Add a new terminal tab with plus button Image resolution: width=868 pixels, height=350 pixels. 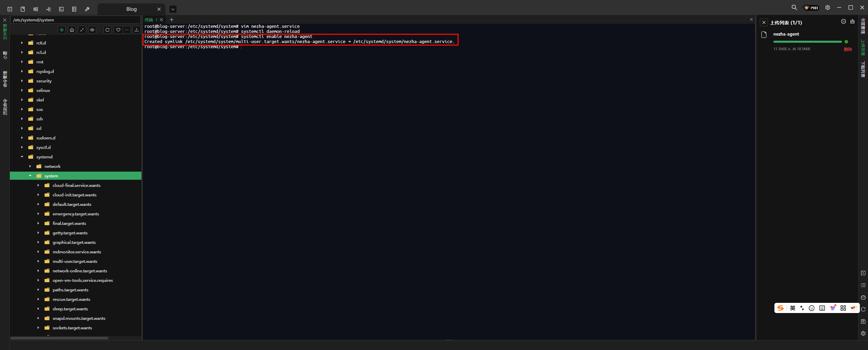[172, 20]
